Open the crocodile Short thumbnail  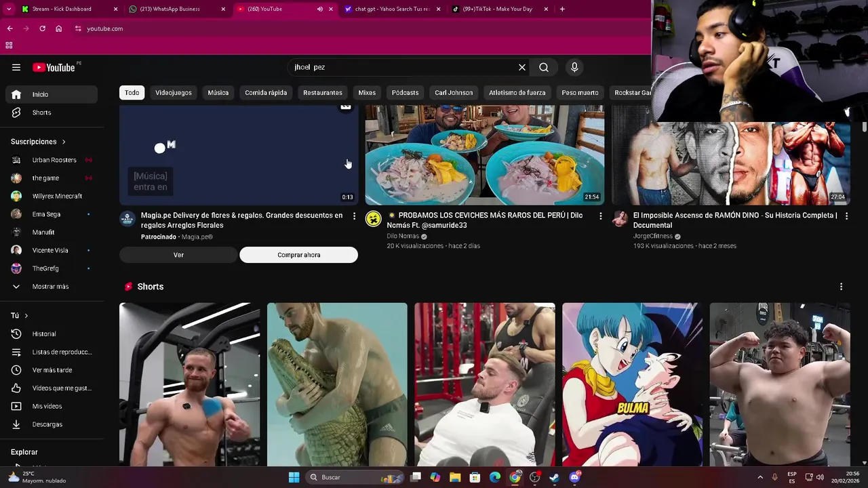pyautogui.click(x=337, y=384)
